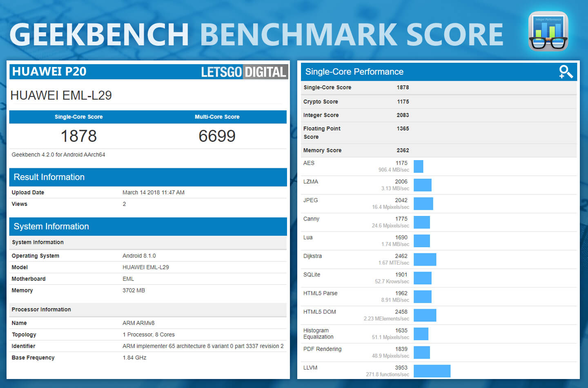Click the Memory Score value 2362

pos(403,150)
